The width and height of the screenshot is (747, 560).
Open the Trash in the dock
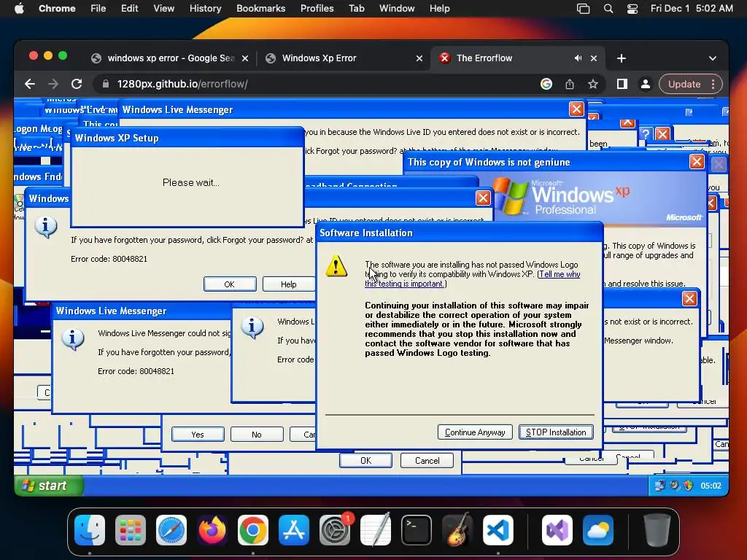point(657,530)
